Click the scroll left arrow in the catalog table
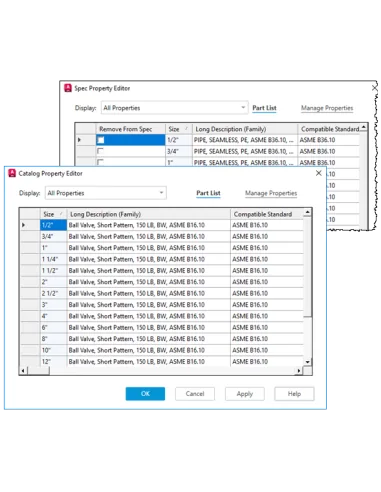This screenshot has height=492, width=381. point(23,370)
